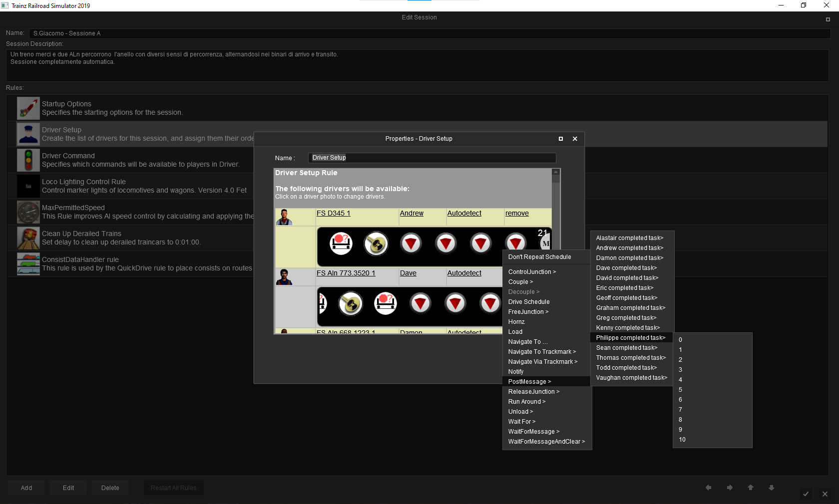Select the Clean Up Derailed Trains icon
The image size is (839, 504).
point(28,238)
